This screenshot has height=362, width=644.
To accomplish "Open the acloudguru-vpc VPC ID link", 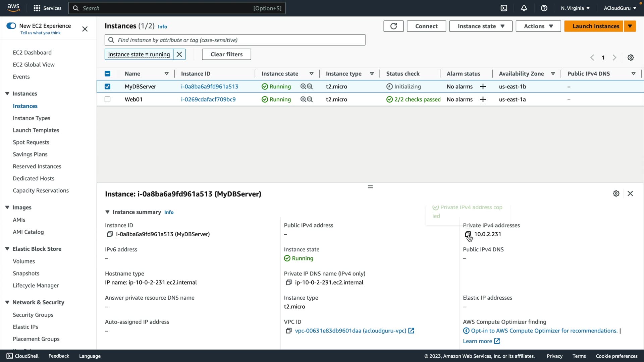I will (351, 331).
